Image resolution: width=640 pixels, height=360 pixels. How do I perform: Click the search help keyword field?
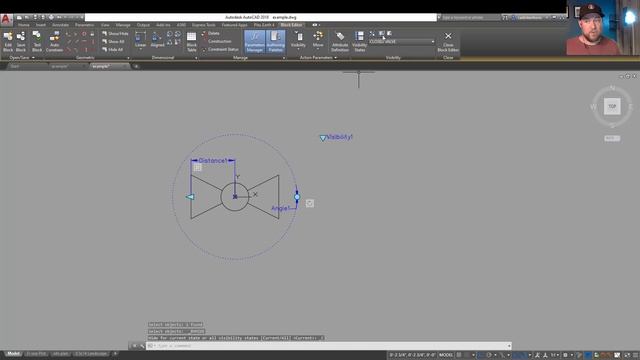coord(470,18)
